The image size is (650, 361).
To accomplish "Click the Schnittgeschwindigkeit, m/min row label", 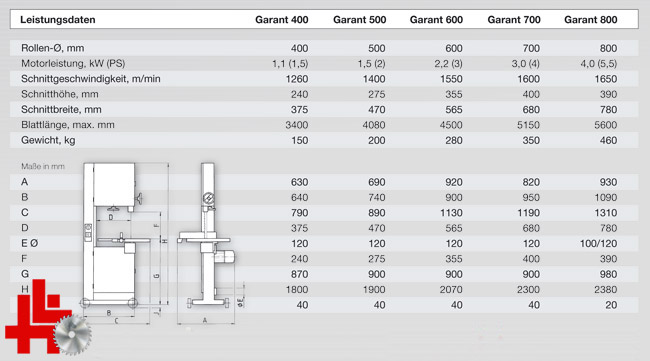I will tap(91, 79).
